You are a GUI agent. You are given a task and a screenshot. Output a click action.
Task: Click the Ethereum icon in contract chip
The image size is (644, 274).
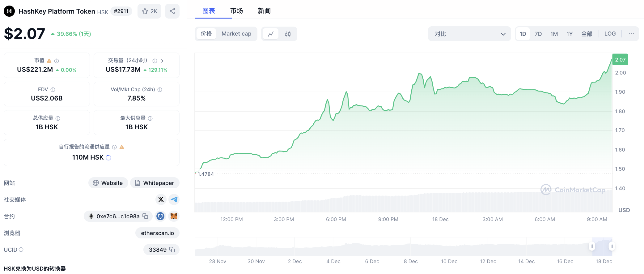tap(91, 216)
